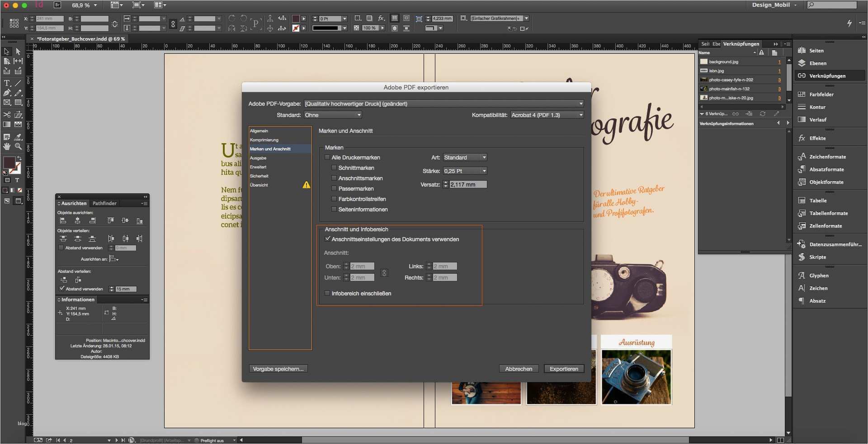This screenshot has width=868, height=444.
Task: Enable Alle Druckermarken checkbox
Action: (327, 158)
